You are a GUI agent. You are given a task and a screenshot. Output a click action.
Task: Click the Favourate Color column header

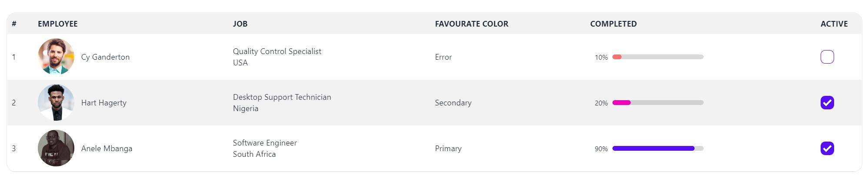pos(471,24)
